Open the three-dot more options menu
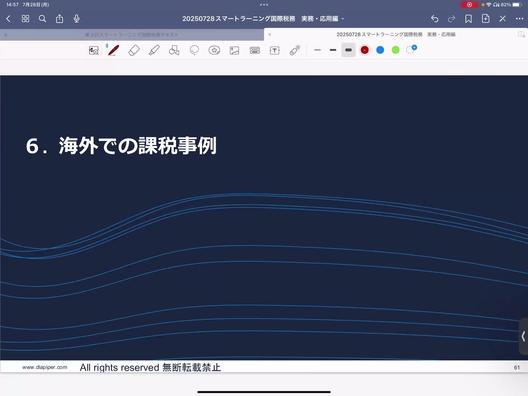This screenshot has width=528, height=396. 520,19
